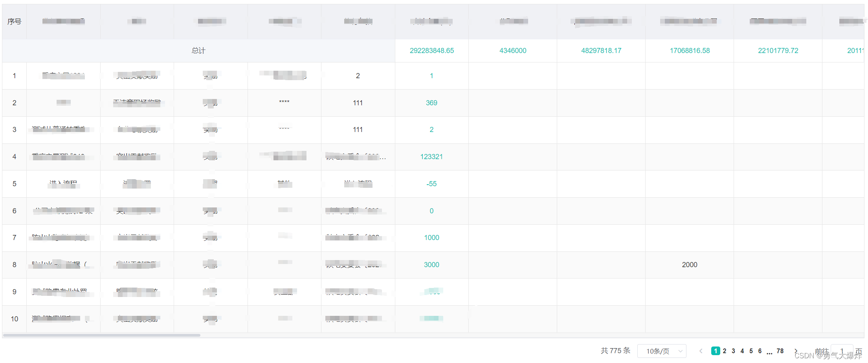The height and width of the screenshot is (363, 868).
Task: Go to page 2 in pagination
Action: [x=725, y=351]
